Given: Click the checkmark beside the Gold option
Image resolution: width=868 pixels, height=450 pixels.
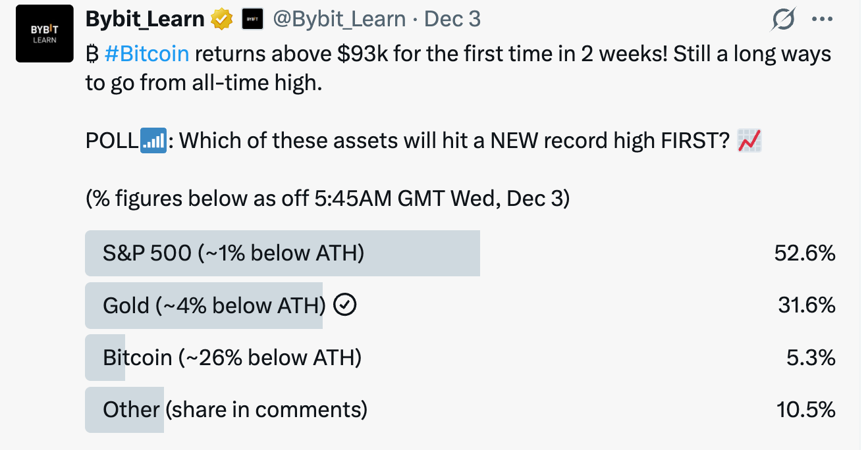Looking at the screenshot, I should [x=345, y=305].
